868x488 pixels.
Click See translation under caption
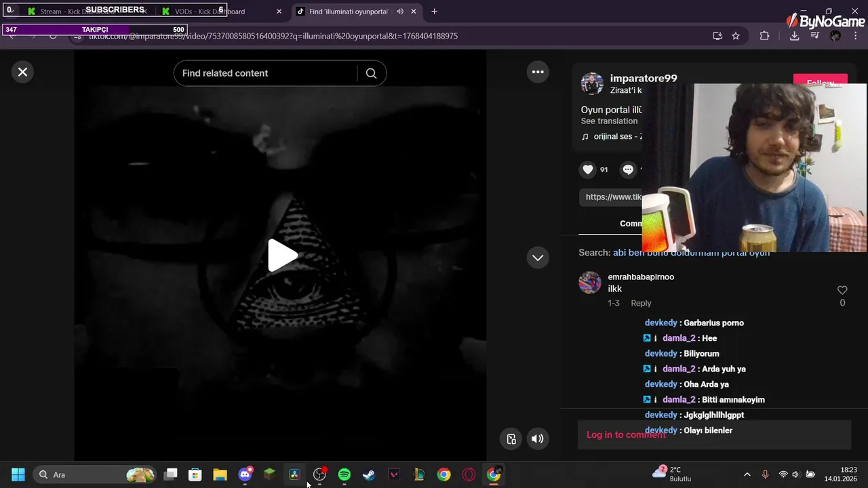pyautogui.click(x=609, y=121)
